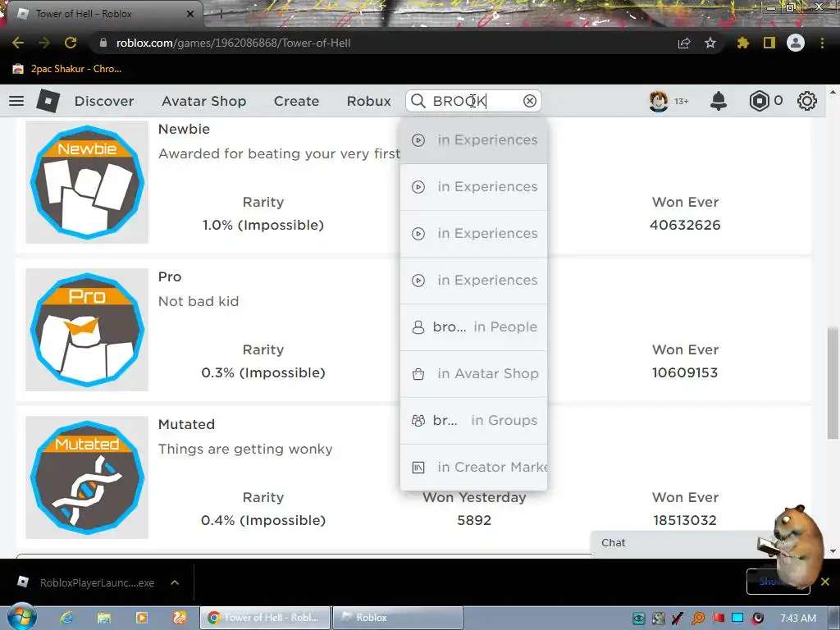
Task: Open the avatar profile picture
Action: [659, 101]
